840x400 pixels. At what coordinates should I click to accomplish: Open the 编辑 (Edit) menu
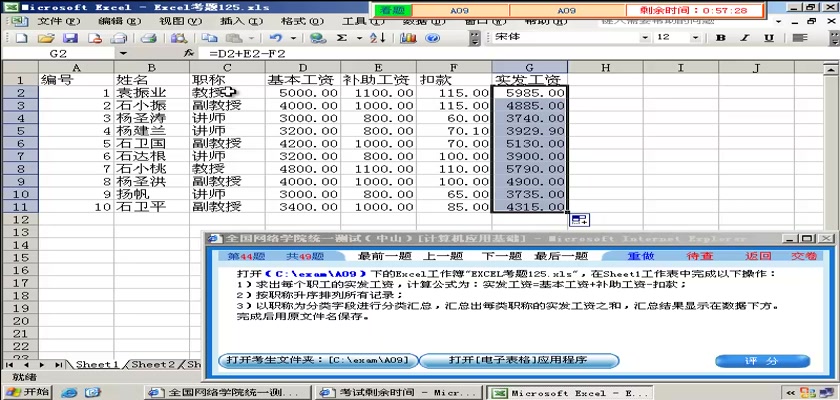click(119, 21)
